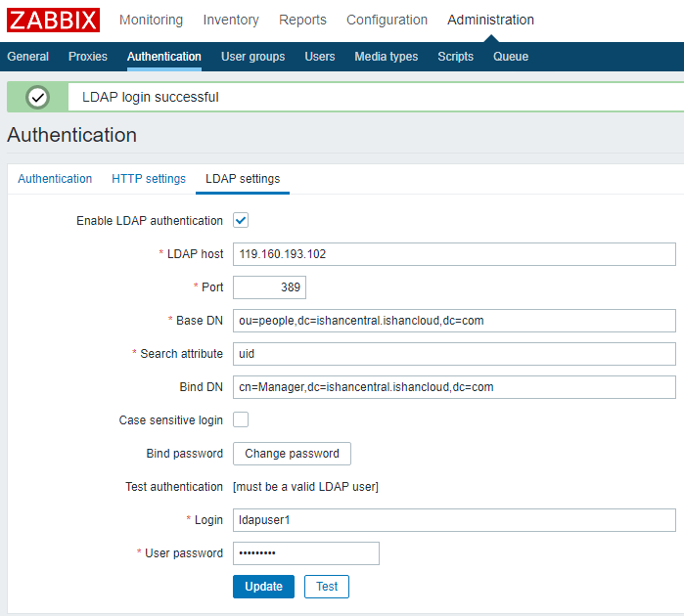Open the Administration menu
This screenshot has height=616, width=684.
coord(491,20)
